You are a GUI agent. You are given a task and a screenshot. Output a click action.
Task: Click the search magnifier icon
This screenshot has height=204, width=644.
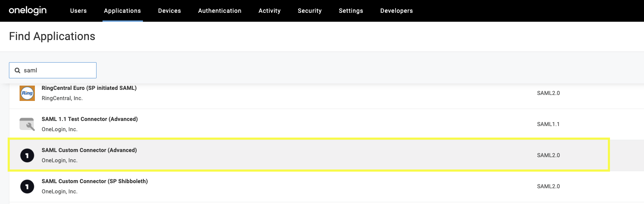17,70
